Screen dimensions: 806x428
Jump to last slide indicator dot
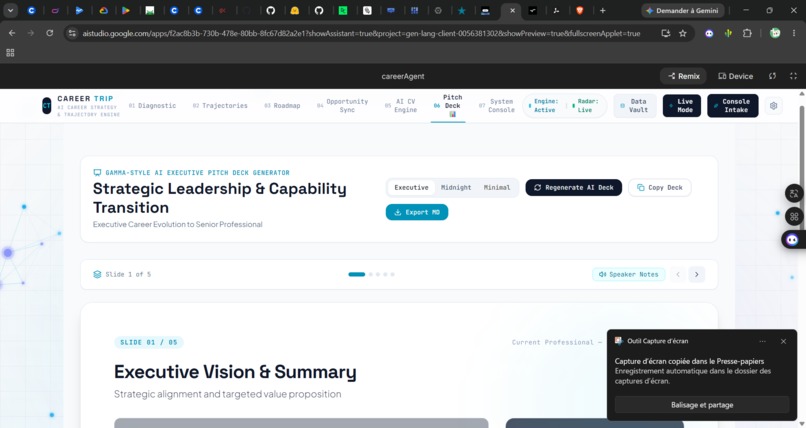392,274
